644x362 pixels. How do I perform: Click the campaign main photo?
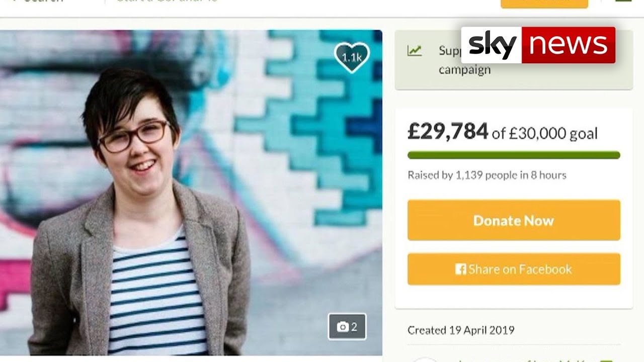click(191, 193)
